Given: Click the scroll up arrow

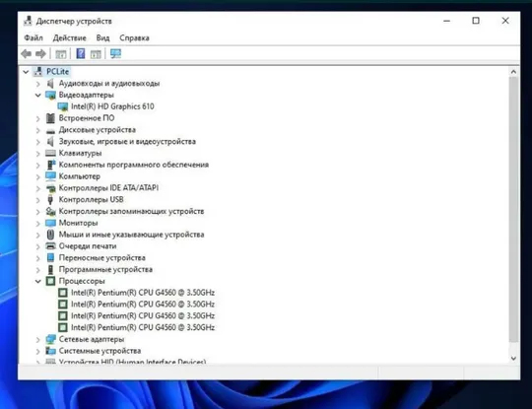Looking at the screenshot, I should (513, 72).
